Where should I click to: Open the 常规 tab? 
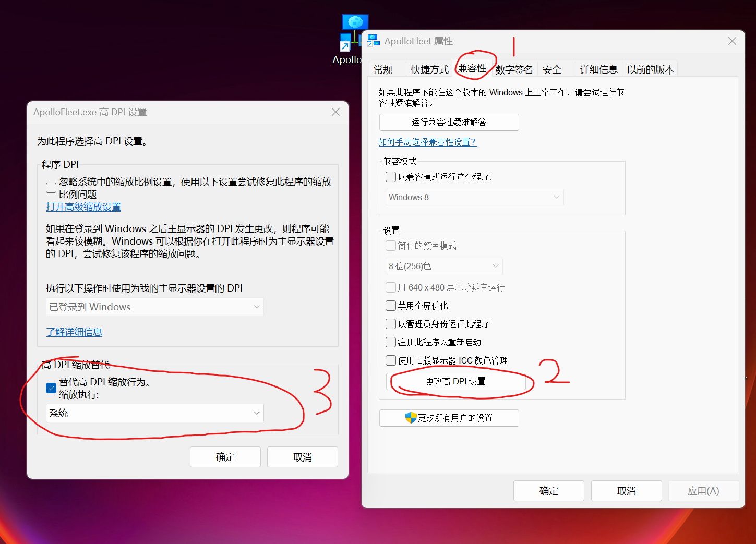pyautogui.click(x=383, y=69)
